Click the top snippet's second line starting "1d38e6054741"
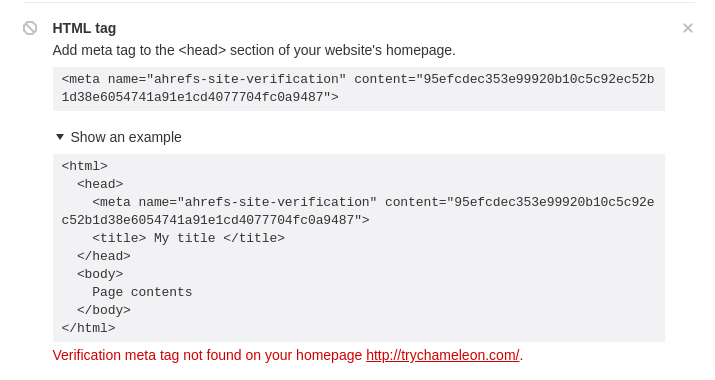715x380 pixels. click(x=200, y=97)
